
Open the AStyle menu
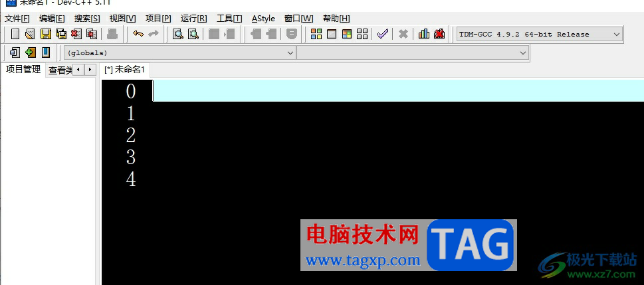pyautogui.click(x=263, y=19)
